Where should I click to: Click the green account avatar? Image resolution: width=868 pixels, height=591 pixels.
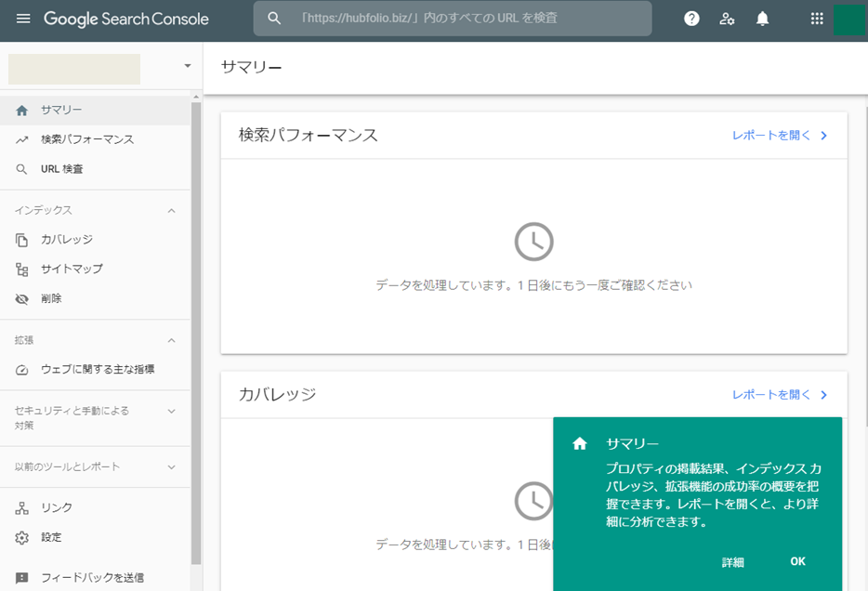click(849, 20)
